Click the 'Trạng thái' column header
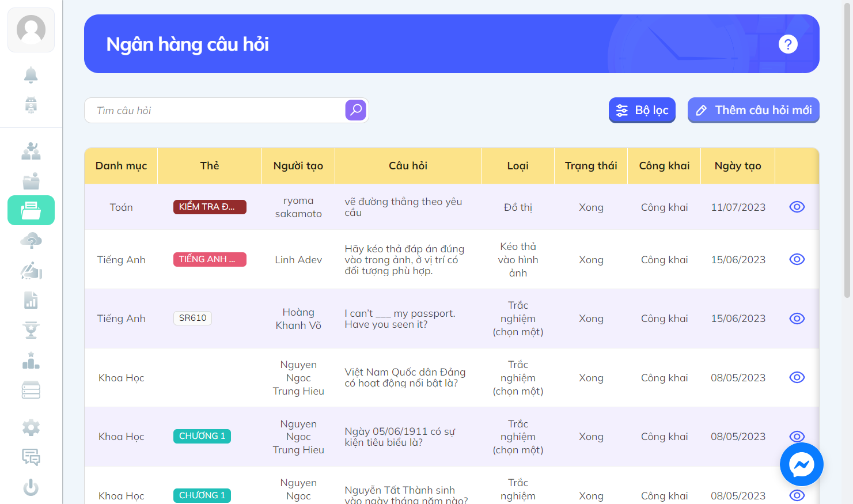 click(591, 166)
